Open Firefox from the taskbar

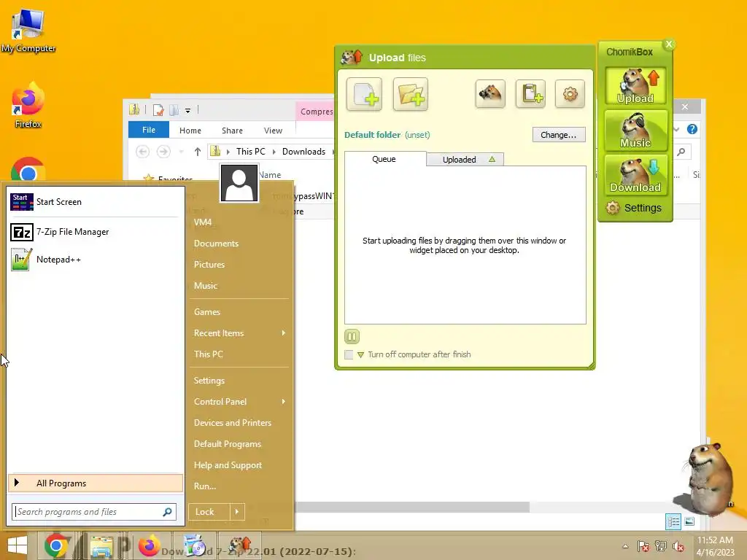point(149,545)
